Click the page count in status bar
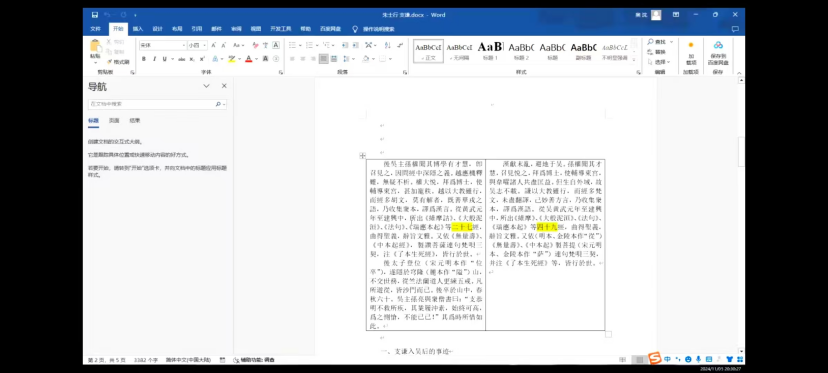 [107, 360]
